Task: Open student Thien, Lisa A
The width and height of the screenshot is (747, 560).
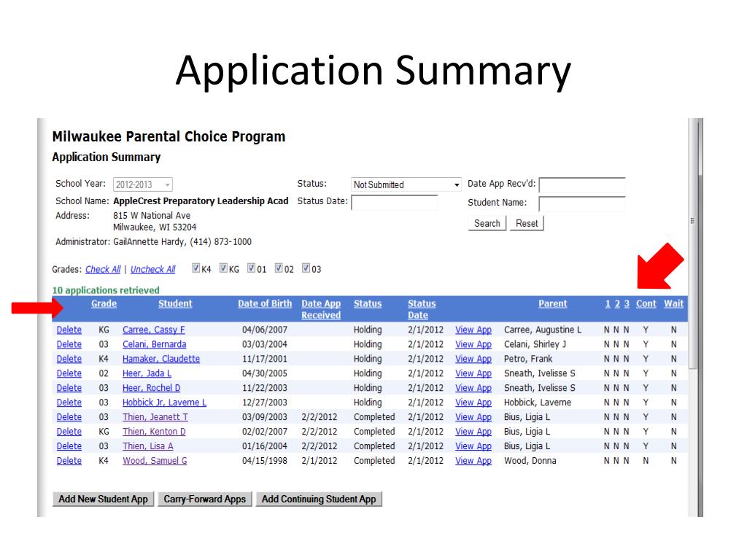Action: (x=147, y=446)
